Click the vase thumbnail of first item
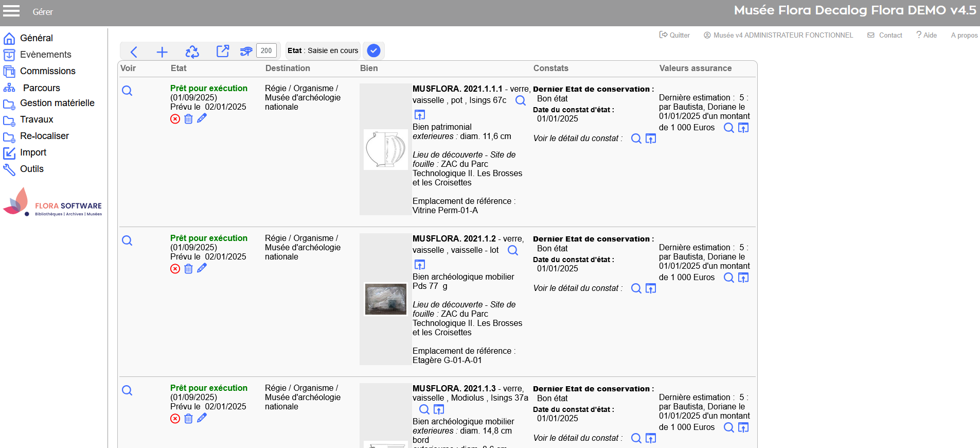The width and height of the screenshot is (980, 448). pos(385,149)
